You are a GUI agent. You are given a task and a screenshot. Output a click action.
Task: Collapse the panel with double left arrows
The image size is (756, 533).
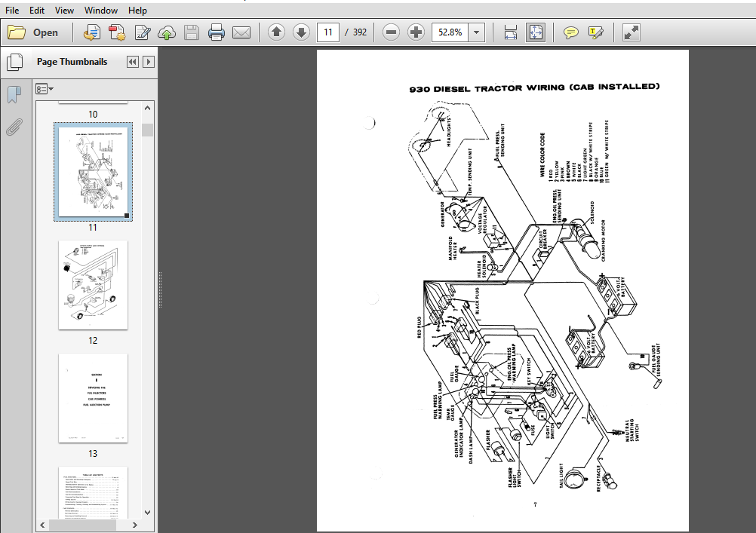[133, 62]
